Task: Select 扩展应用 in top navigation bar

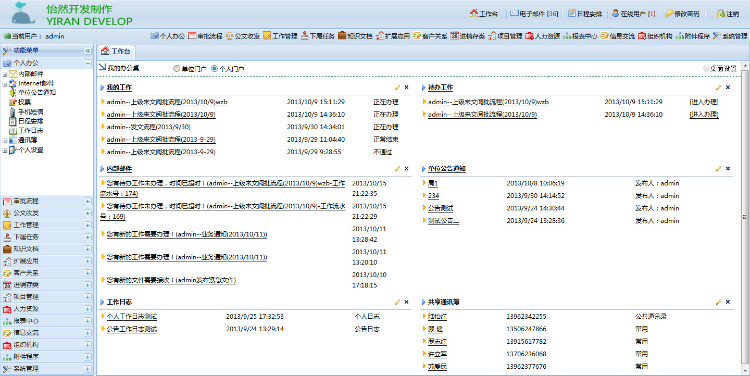Action: click(x=393, y=36)
